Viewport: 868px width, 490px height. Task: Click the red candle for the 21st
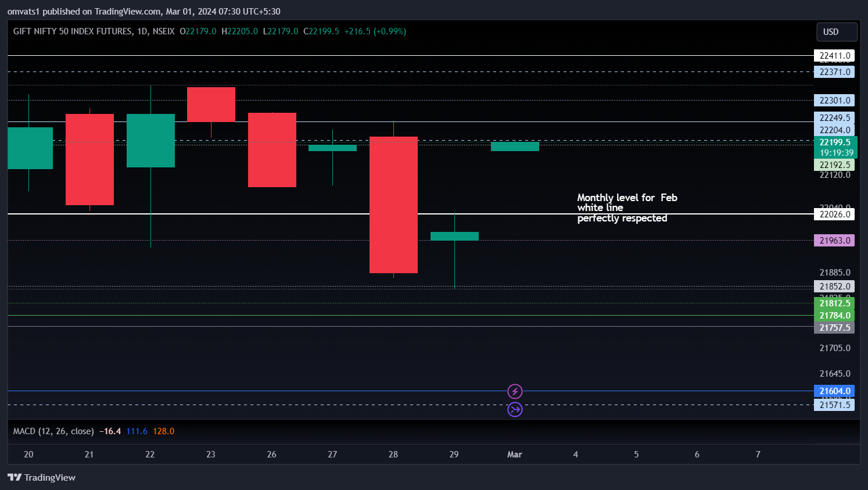89,159
